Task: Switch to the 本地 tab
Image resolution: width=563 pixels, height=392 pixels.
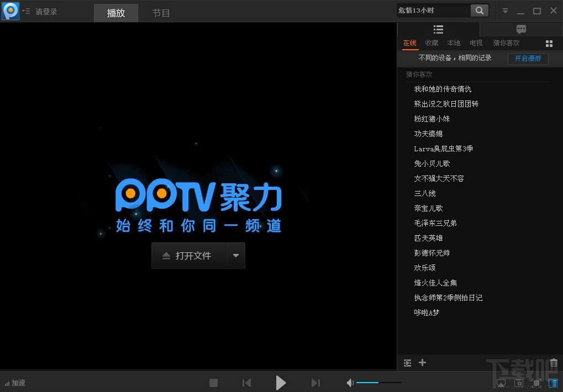Action: (453, 43)
